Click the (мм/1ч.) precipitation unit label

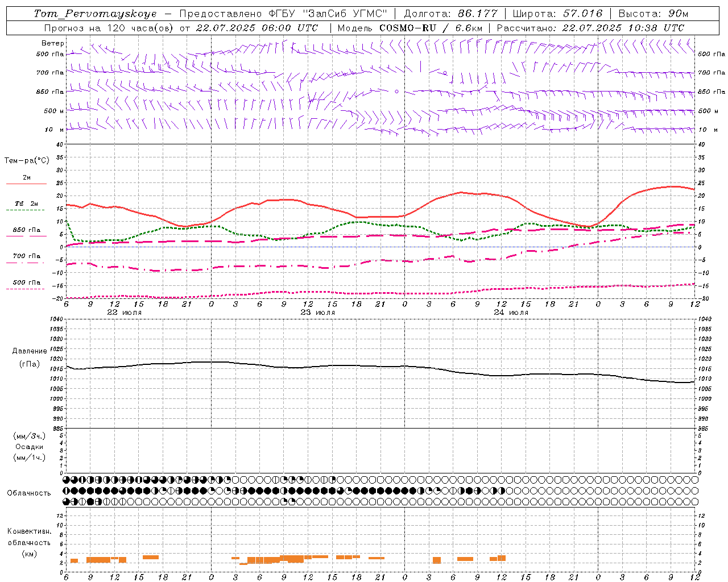point(30,458)
